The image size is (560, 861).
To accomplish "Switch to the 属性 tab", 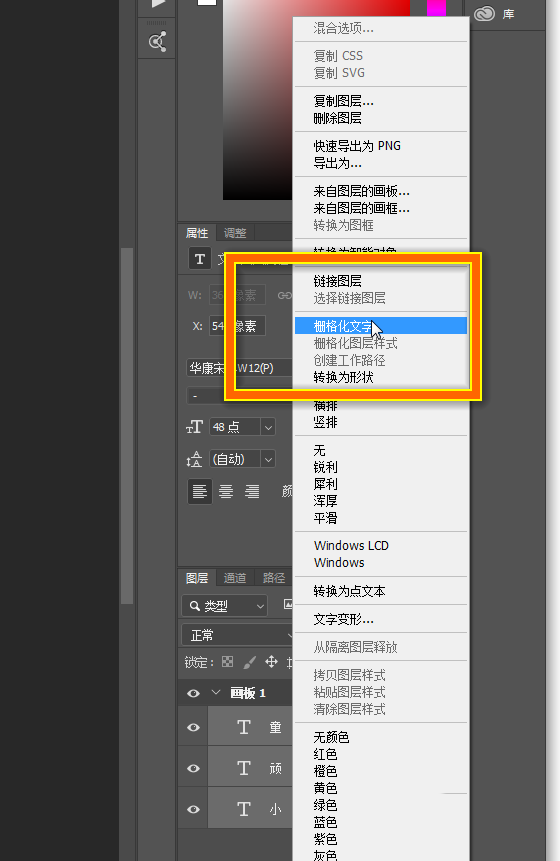I will pyautogui.click(x=197, y=233).
